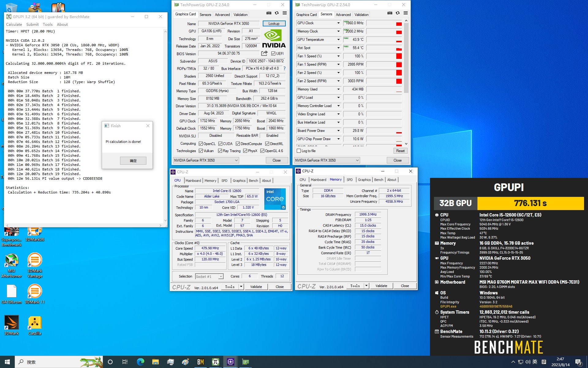Image resolution: width=588 pixels, height=368 pixels.
Task: Open hamburger menu in GPU-Z Graphics Card window
Action: coord(285,13)
